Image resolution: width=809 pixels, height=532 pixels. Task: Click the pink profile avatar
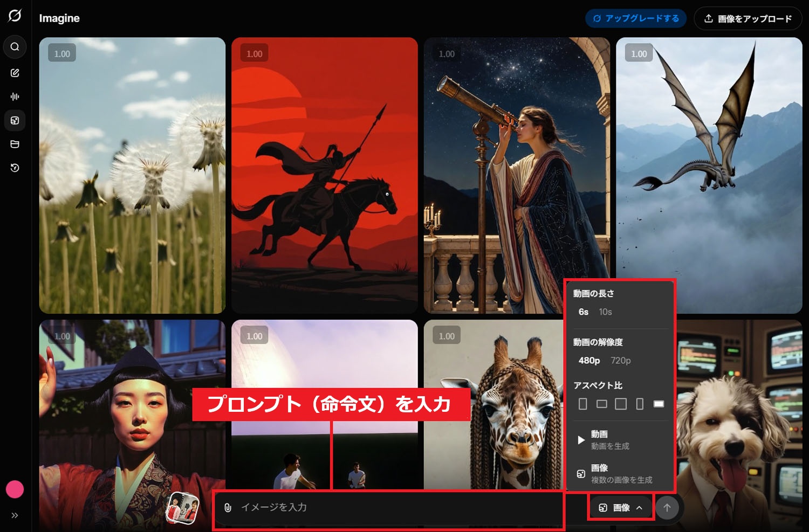point(16,489)
